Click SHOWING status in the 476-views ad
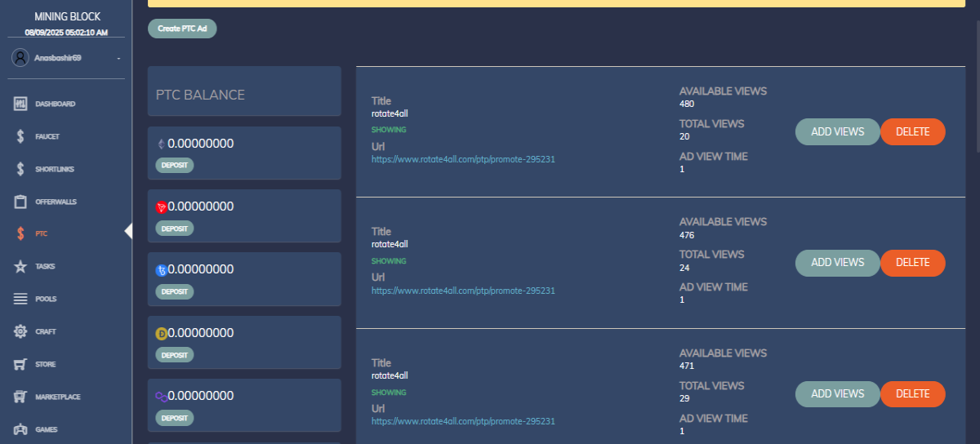Screen dimensions: 980x444 coord(389,261)
